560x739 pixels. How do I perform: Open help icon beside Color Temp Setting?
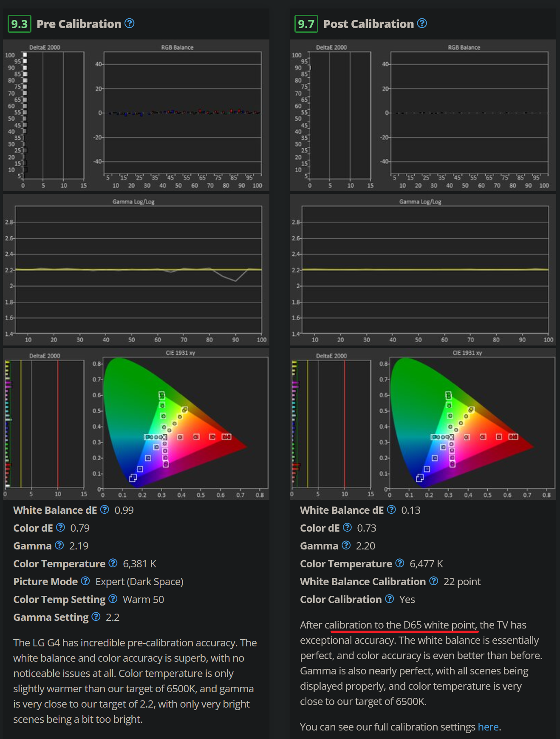pos(113,599)
